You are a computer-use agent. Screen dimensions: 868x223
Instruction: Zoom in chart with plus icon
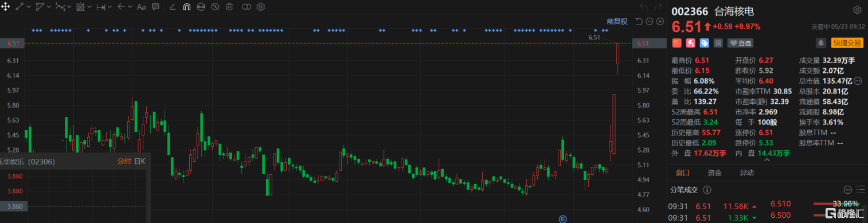tap(660, 21)
